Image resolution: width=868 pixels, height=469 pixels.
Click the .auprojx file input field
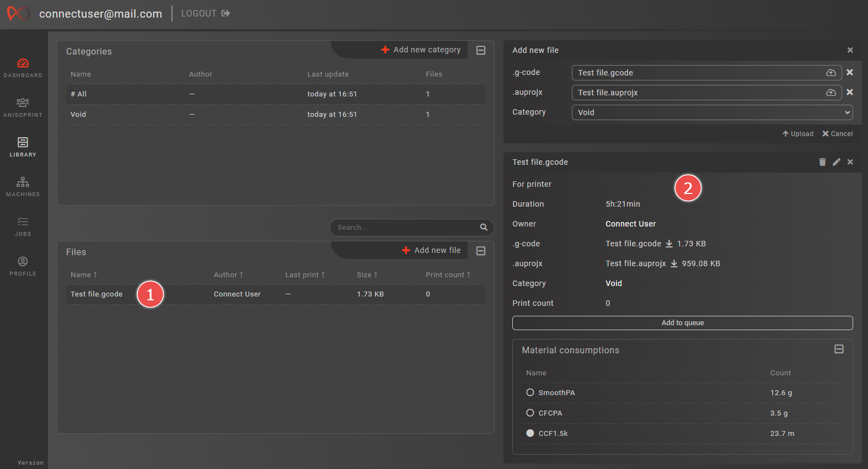[707, 93]
